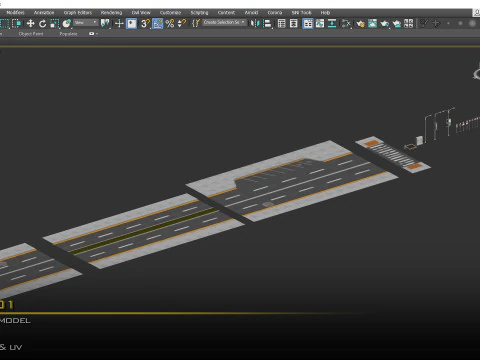Open the Curve Editor
480x360 pixels.
coord(320,23)
